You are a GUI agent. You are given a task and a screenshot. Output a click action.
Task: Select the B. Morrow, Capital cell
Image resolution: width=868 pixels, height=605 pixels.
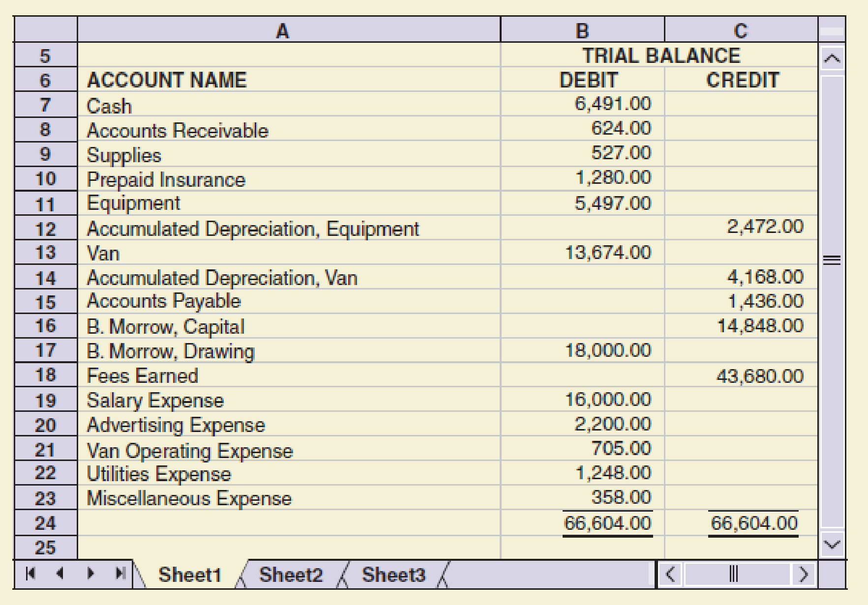pos(289,326)
